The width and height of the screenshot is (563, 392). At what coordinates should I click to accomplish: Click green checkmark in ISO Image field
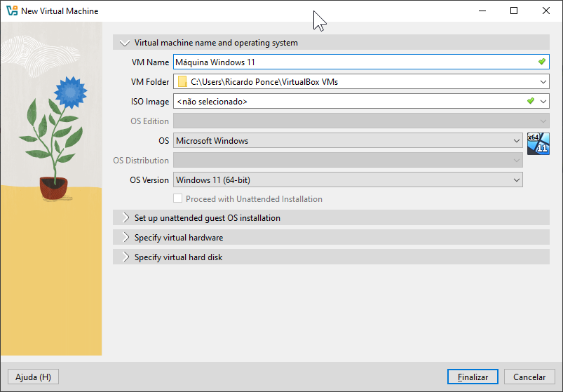click(x=531, y=102)
